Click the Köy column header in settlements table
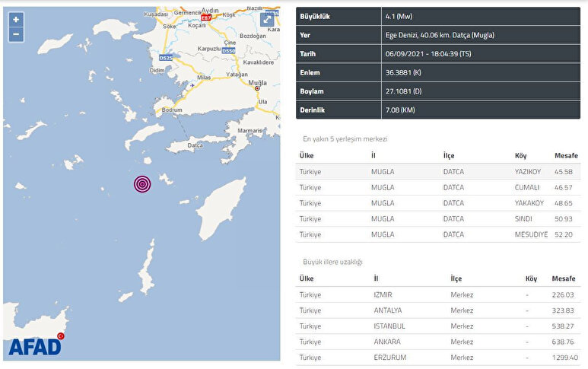Screen dimensions: 588x369 520,155
